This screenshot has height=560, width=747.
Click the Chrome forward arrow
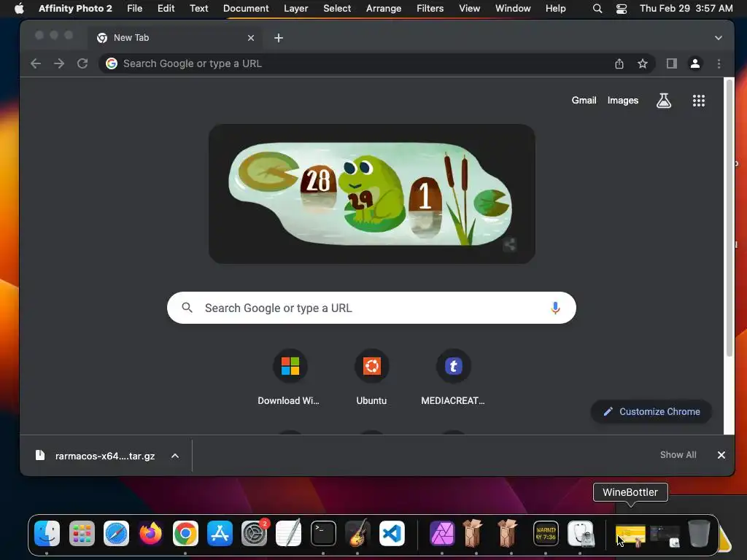59,63
